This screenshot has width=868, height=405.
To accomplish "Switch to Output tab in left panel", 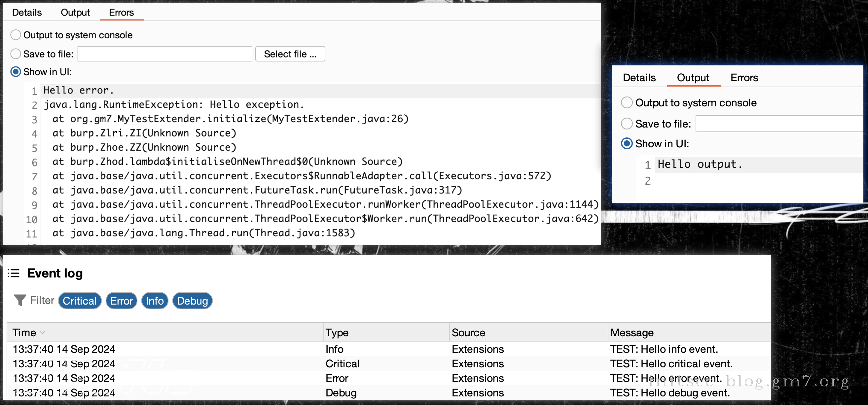I will (x=75, y=13).
